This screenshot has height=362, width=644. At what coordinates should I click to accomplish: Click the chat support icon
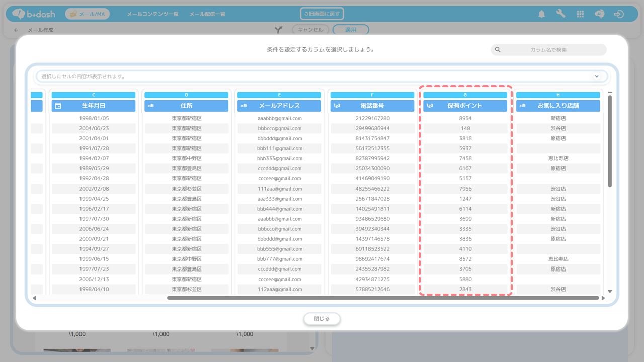pyautogui.click(x=599, y=14)
